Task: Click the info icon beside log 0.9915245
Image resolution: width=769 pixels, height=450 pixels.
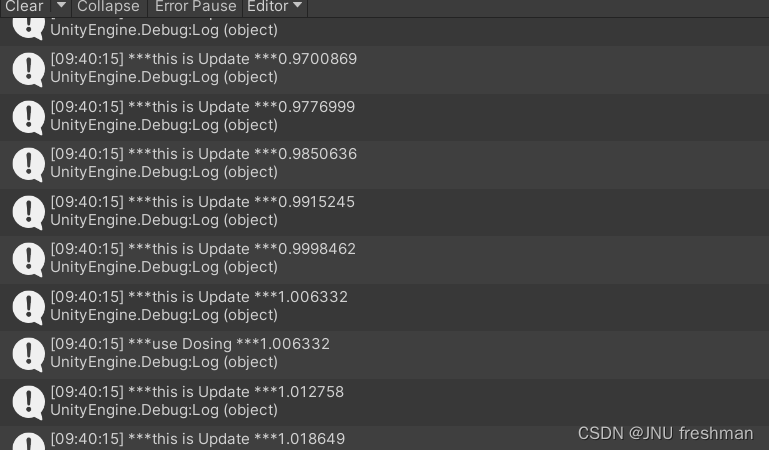Action: [28, 211]
